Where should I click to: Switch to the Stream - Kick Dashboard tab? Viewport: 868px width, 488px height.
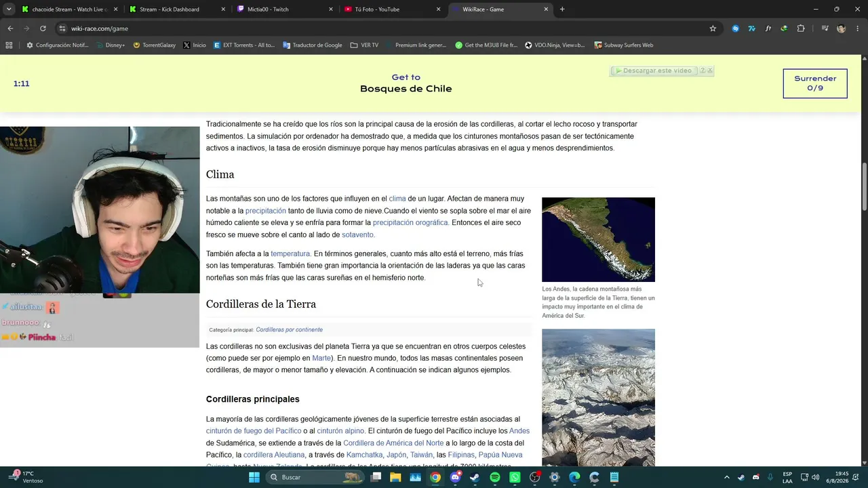pyautogui.click(x=176, y=9)
